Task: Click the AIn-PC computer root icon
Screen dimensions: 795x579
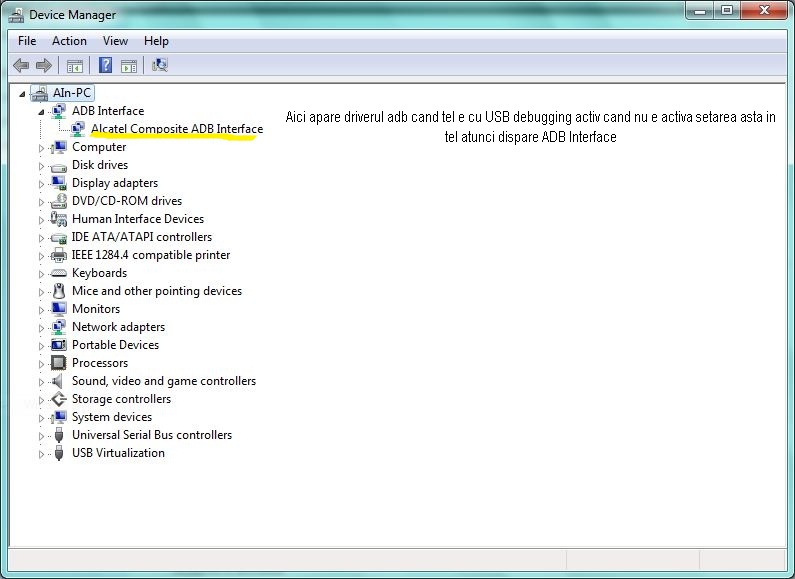Action: coord(40,93)
